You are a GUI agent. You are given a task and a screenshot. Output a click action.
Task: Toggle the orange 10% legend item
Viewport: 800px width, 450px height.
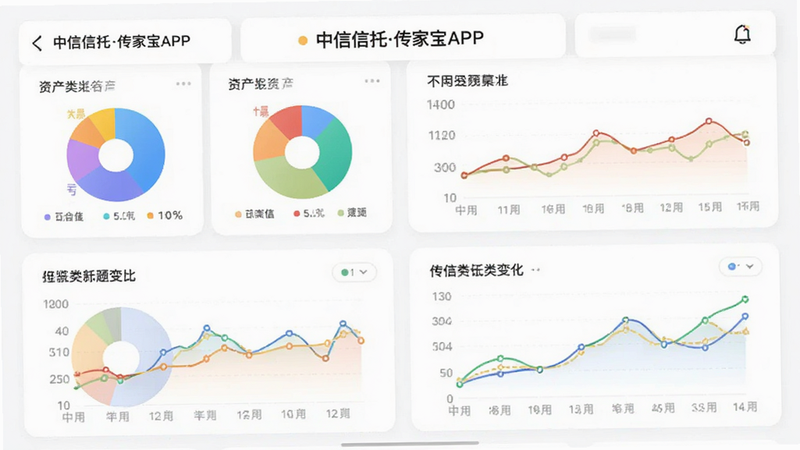[165, 216]
